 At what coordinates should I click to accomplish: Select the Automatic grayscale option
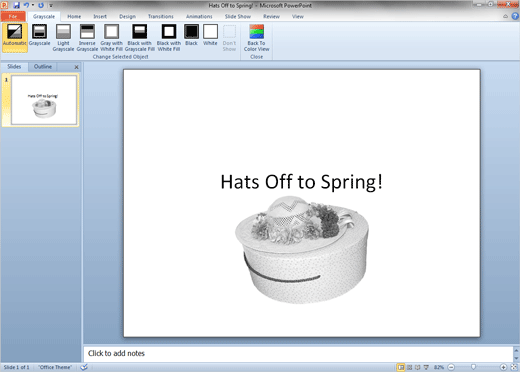click(15, 37)
